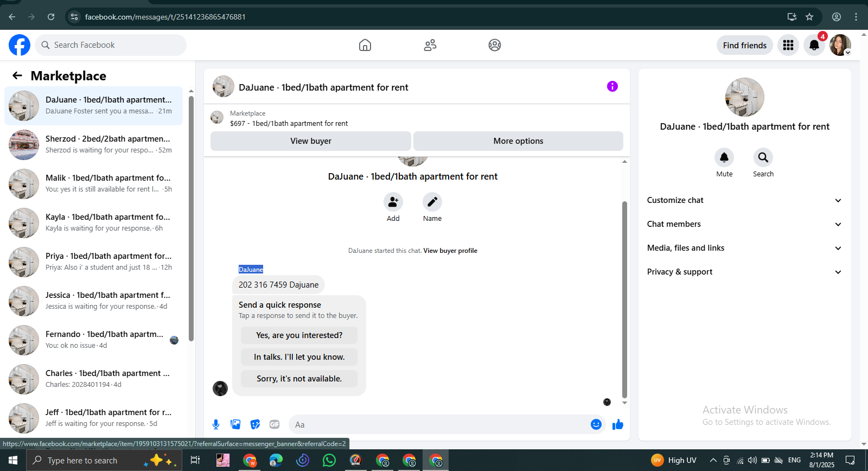Focus the Windows taskbar search box
Screen dimensions: 868x471
103,460
